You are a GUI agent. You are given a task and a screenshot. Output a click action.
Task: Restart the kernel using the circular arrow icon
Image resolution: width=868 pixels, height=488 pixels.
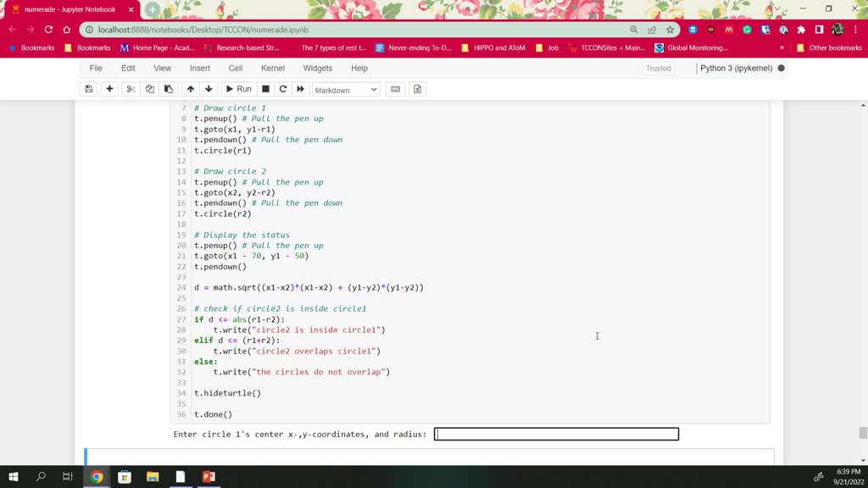coord(283,89)
